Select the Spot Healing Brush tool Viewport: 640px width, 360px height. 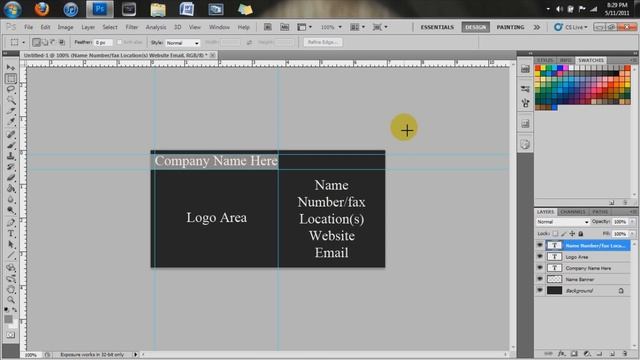point(11,134)
